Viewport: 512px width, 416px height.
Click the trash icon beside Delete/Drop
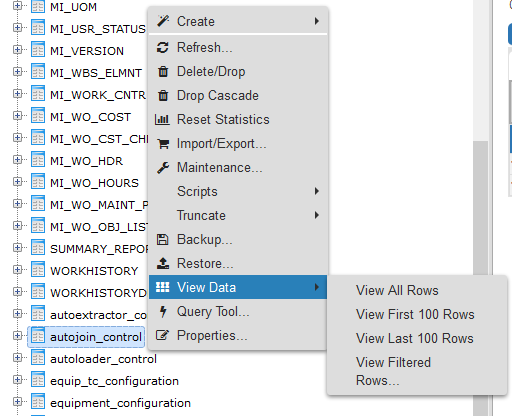[163, 71]
